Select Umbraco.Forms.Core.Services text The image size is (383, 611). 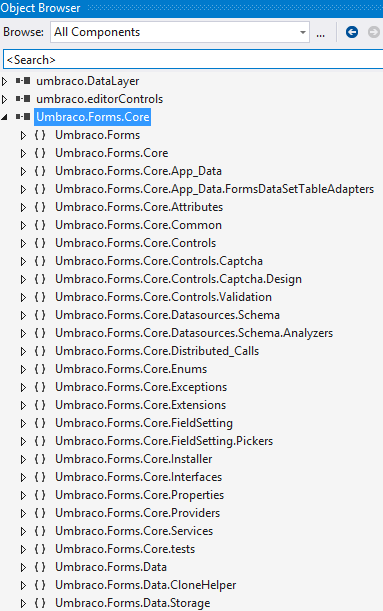tap(134, 531)
